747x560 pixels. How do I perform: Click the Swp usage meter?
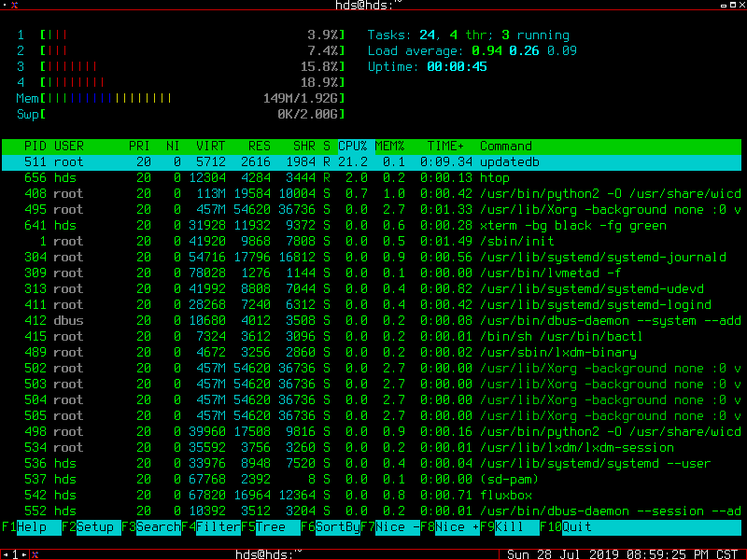(x=180, y=114)
